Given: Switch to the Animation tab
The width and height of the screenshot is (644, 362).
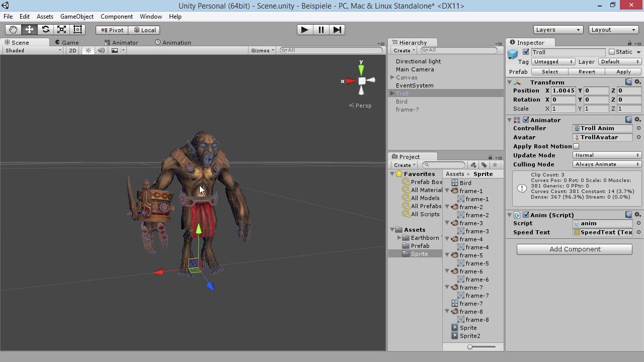Looking at the screenshot, I should pos(173,43).
